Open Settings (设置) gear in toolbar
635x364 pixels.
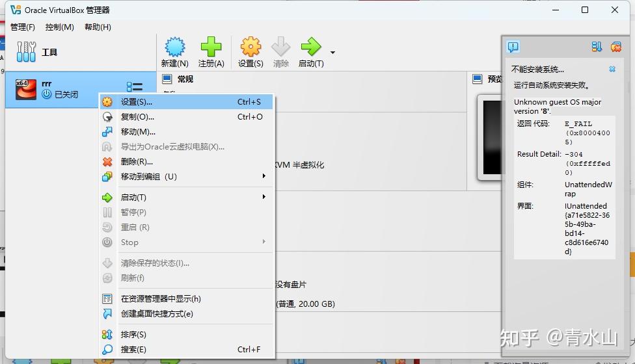point(250,47)
